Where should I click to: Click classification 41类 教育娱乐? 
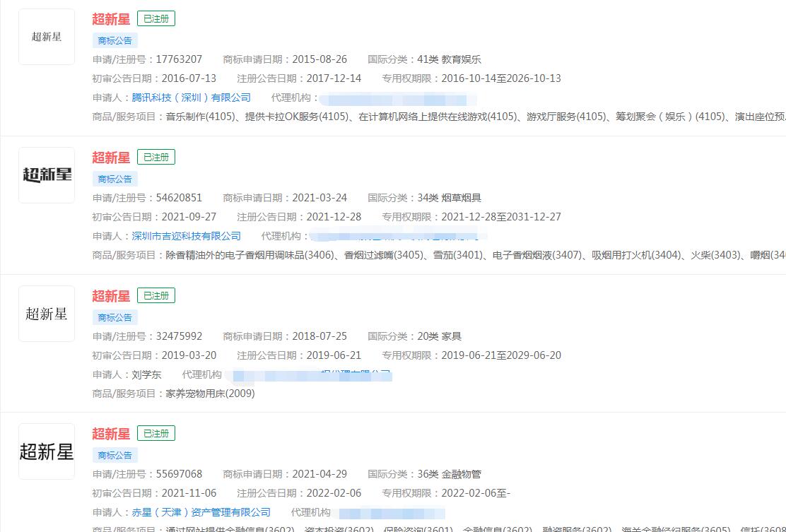coord(449,59)
